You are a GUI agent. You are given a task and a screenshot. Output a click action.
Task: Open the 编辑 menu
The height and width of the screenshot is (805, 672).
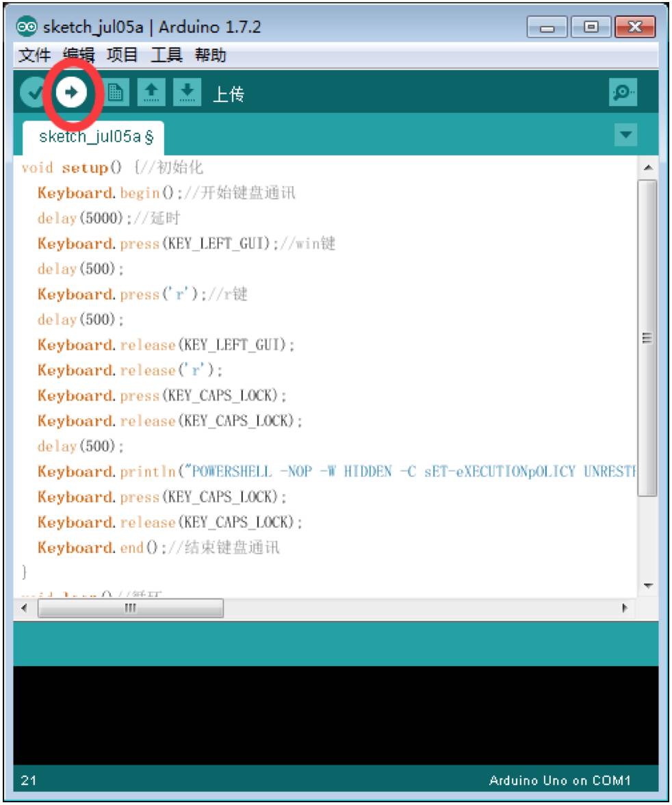(x=79, y=55)
